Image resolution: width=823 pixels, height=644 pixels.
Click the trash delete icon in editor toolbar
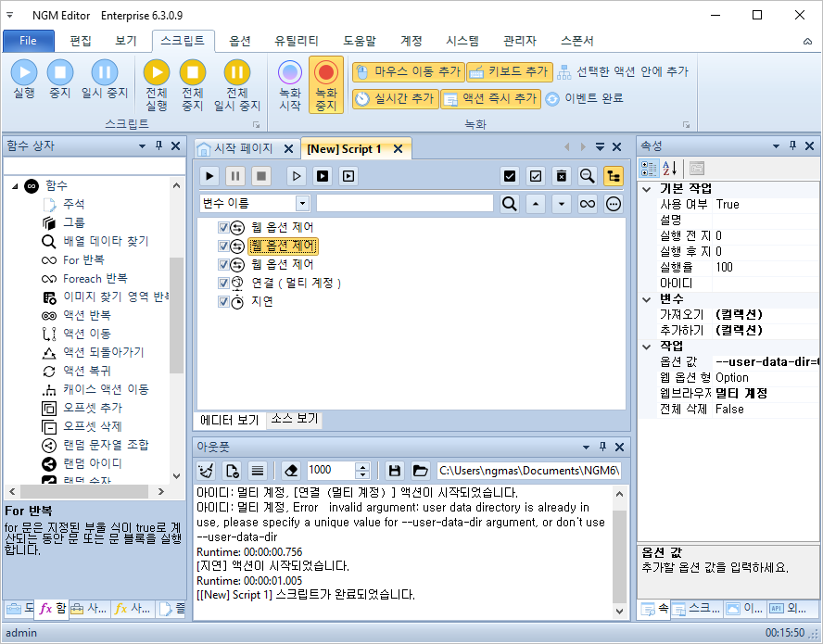coord(561,176)
